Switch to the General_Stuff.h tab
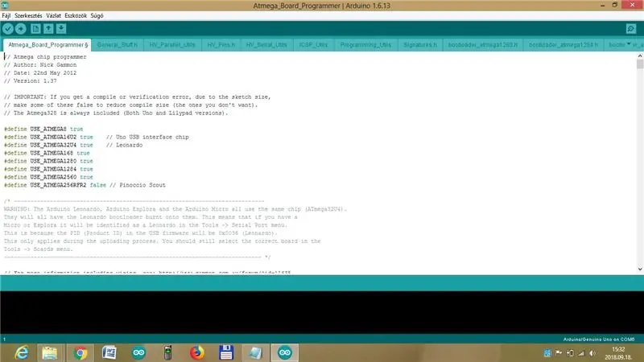The width and height of the screenshot is (644, 362). point(118,45)
